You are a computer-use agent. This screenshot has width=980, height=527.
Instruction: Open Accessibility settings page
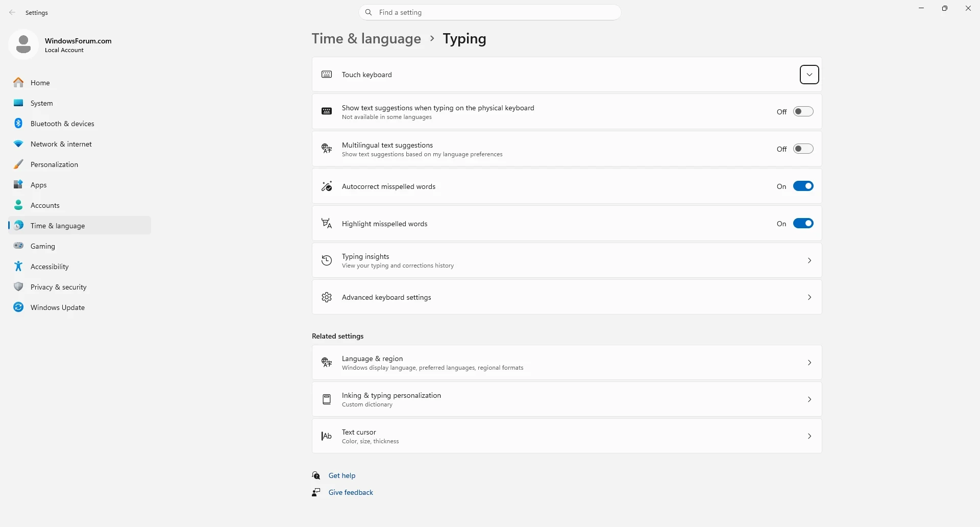click(x=80, y=267)
